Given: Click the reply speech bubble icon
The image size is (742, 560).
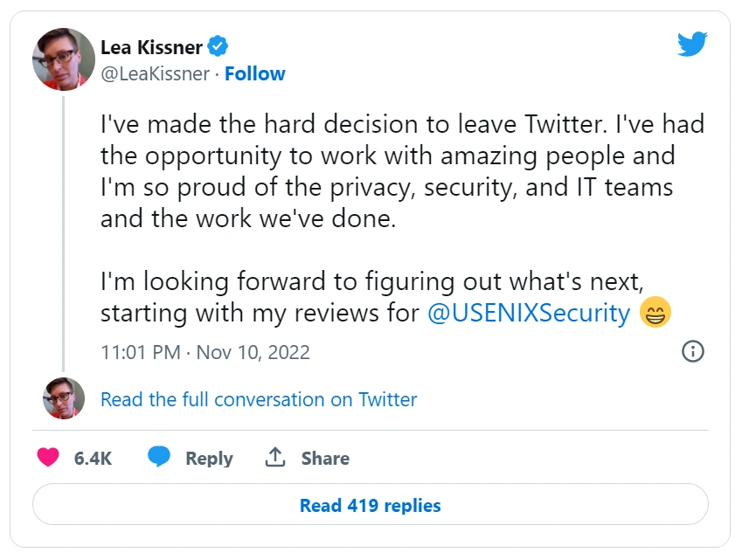Looking at the screenshot, I should click(158, 458).
